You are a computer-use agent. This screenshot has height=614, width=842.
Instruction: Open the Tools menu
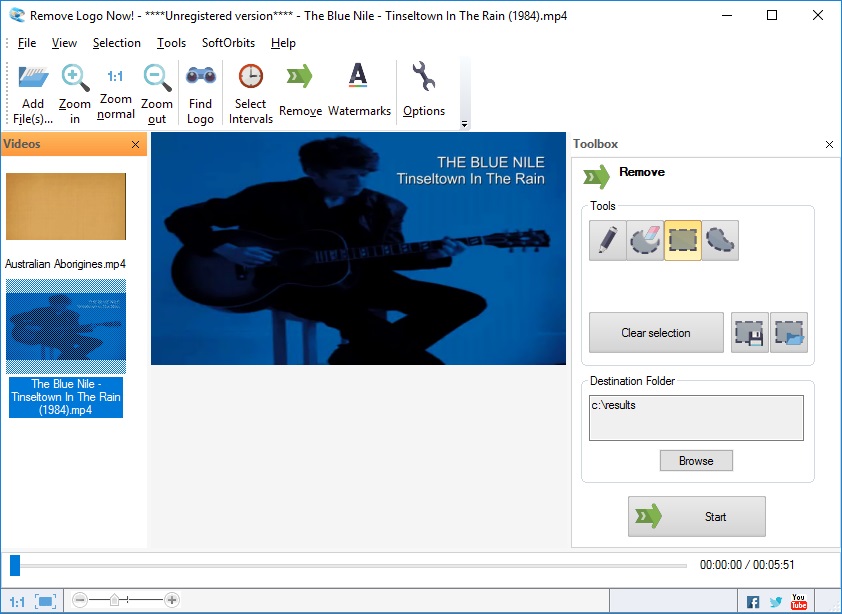pos(171,43)
